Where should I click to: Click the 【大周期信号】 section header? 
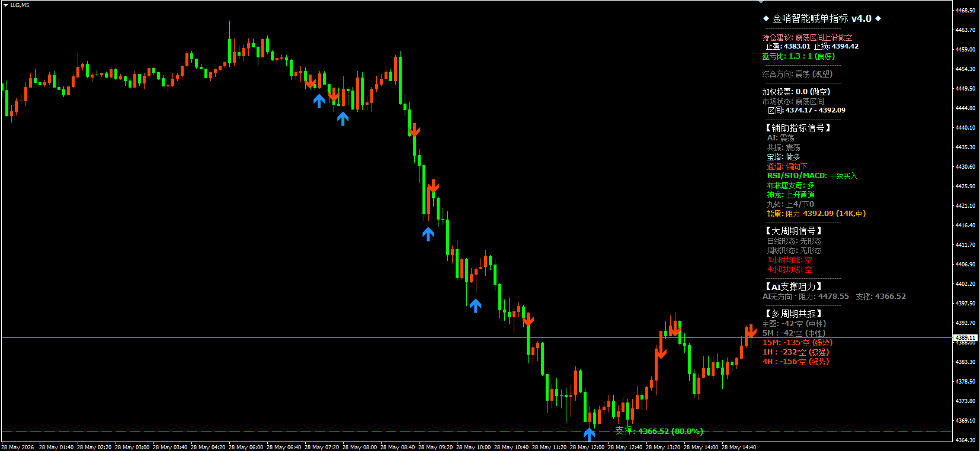click(793, 231)
